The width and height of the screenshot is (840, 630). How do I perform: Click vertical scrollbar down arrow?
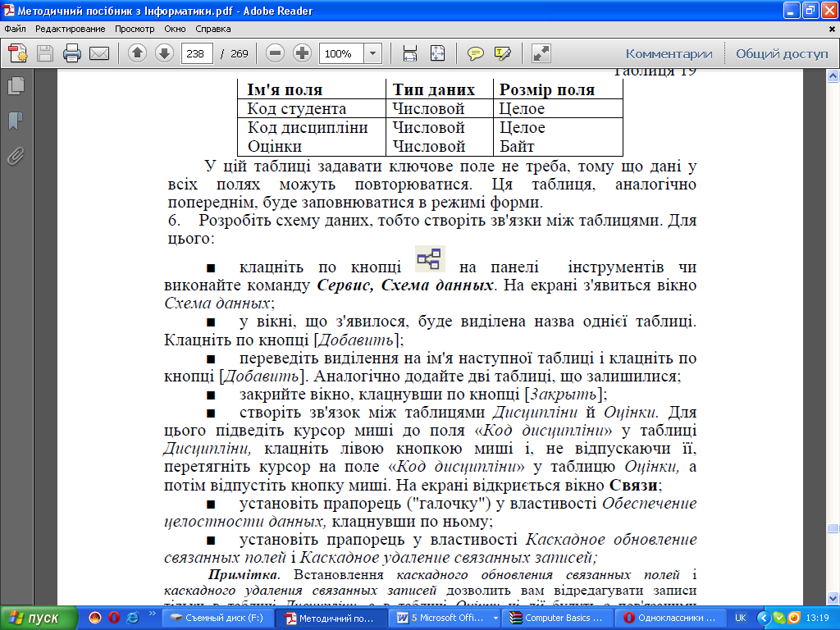coord(833,598)
